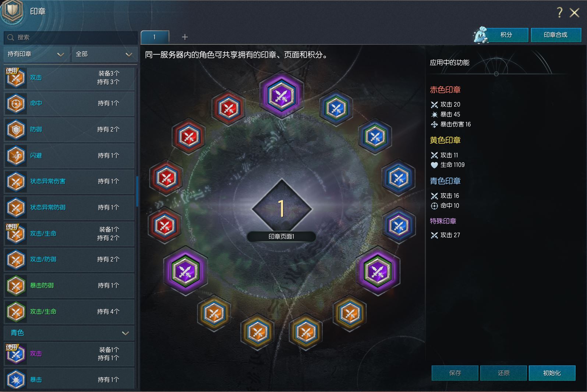This screenshot has height=392, width=587.
Task: Focus the 搜索 search field
Action: coord(70,38)
